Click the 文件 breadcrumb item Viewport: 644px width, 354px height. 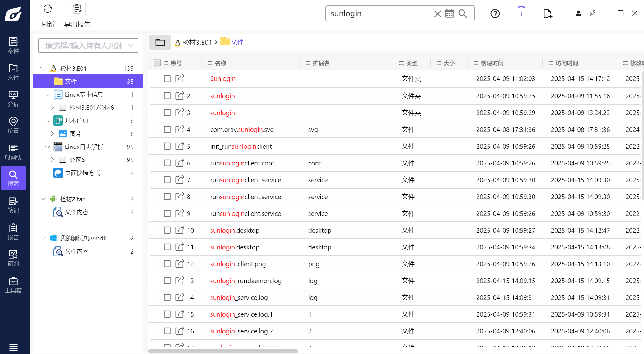click(x=237, y=42)
